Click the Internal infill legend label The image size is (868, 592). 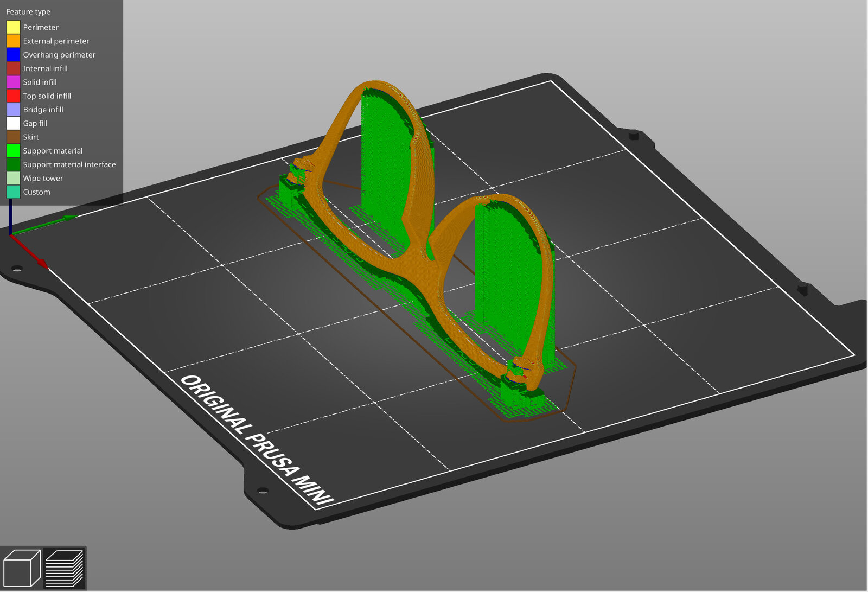[45, 68]
